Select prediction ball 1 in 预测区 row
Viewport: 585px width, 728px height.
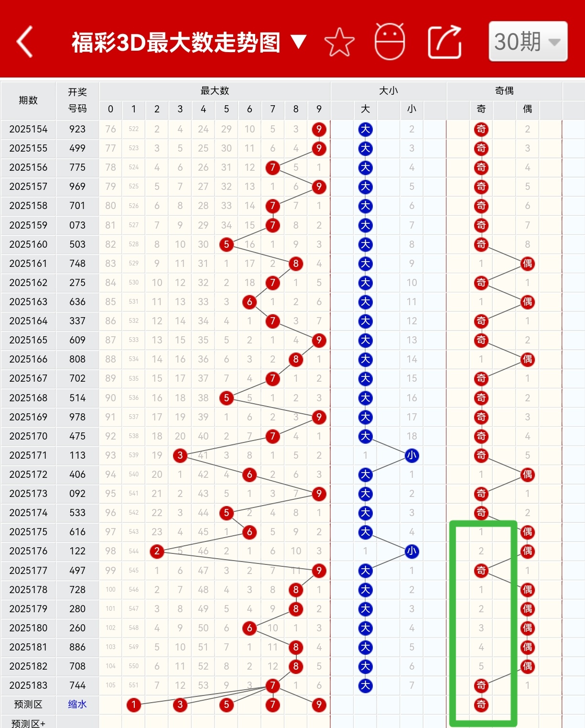[x=134, y=705]
